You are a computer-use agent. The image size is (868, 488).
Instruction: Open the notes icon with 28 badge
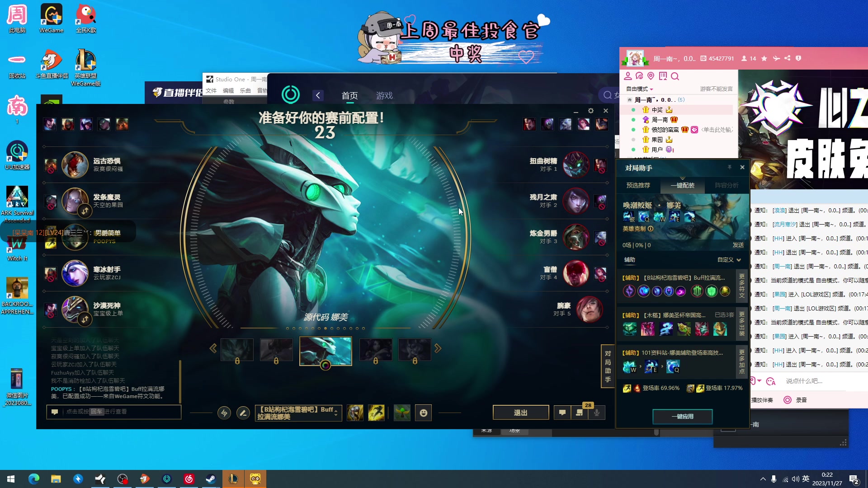coord(580,413)
